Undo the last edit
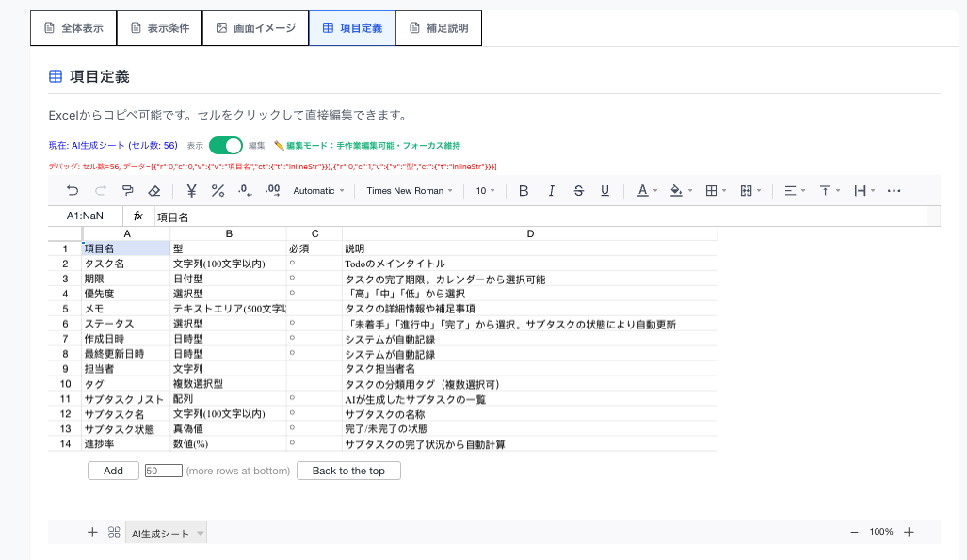 pyautogui.click(x=71, y=191)
